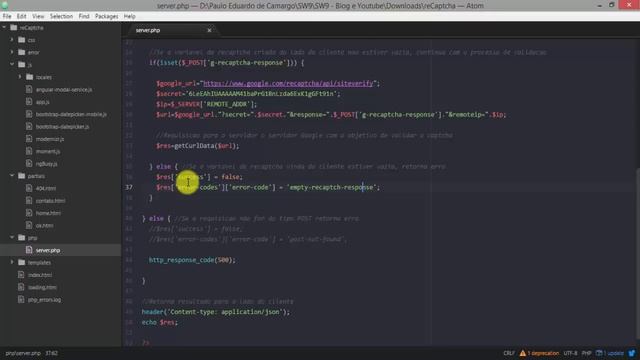Open loading.html file
The image size is (640, 360).
pyautogui.click(x=42, y=287)
